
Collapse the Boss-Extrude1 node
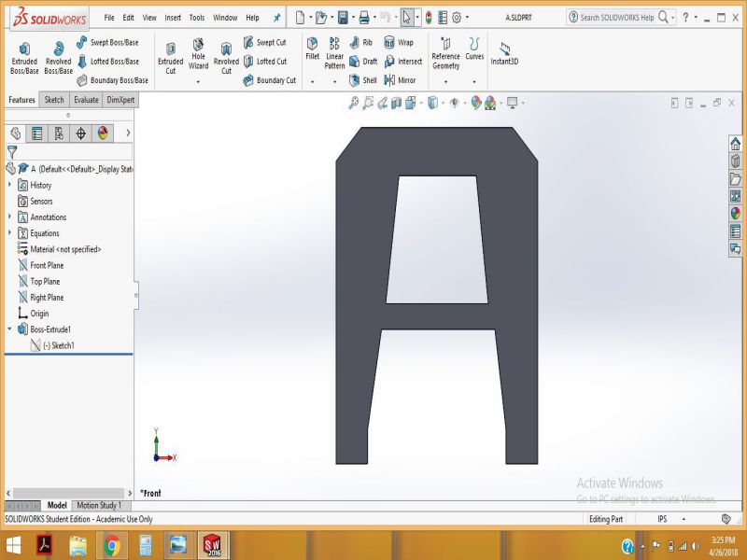pyautogui.click(x=9, y=329)
